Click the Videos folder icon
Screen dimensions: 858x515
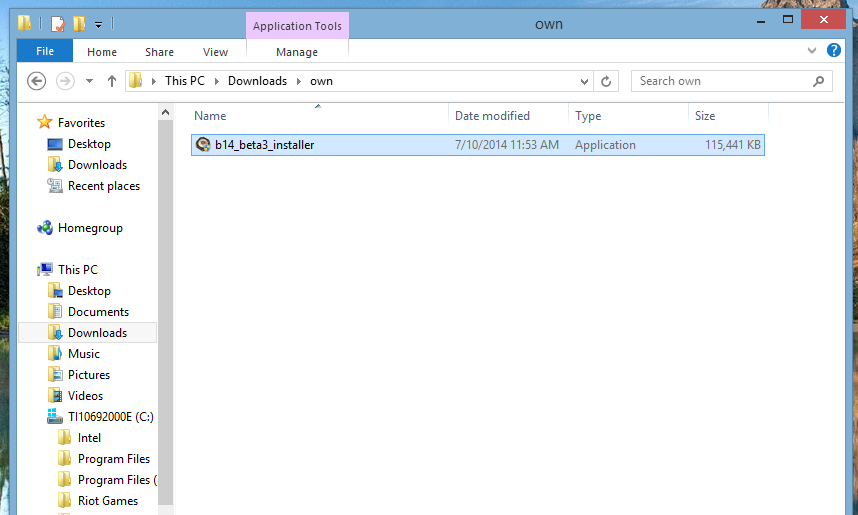point(55,395)
